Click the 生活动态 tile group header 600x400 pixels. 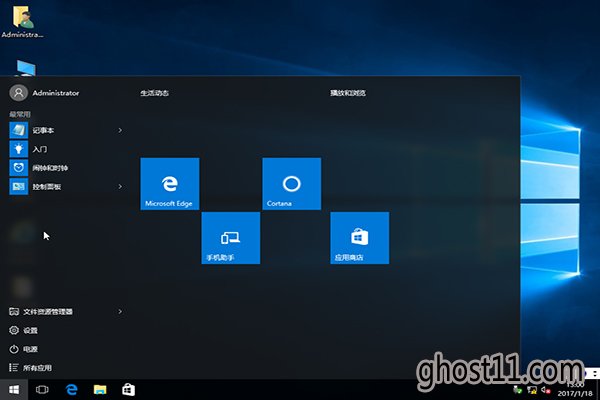tap(155, 93)
